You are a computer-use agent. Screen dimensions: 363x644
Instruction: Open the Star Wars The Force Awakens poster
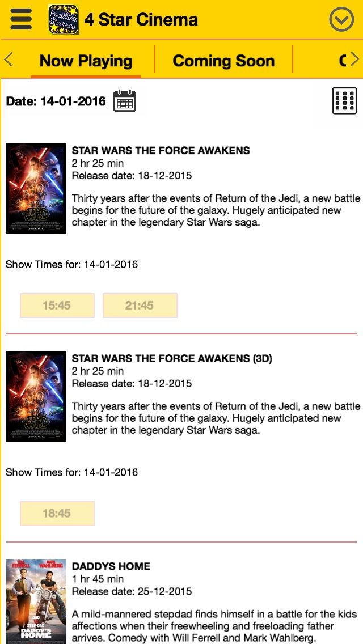tap(36, 188)
